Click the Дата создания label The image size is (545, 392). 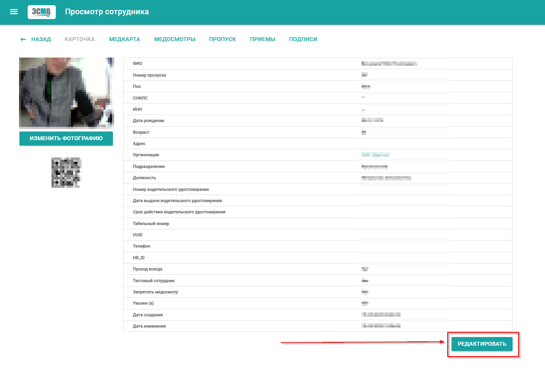[148, 315]
